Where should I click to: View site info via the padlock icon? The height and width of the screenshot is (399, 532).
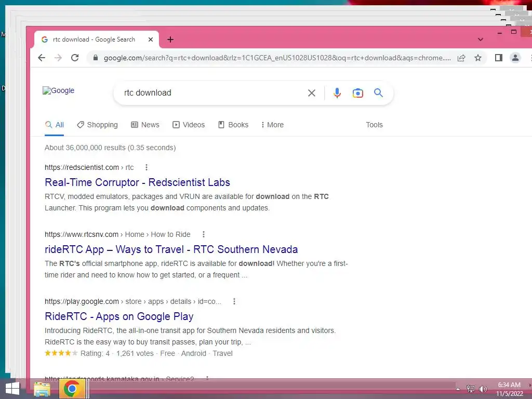pos(96,58)
